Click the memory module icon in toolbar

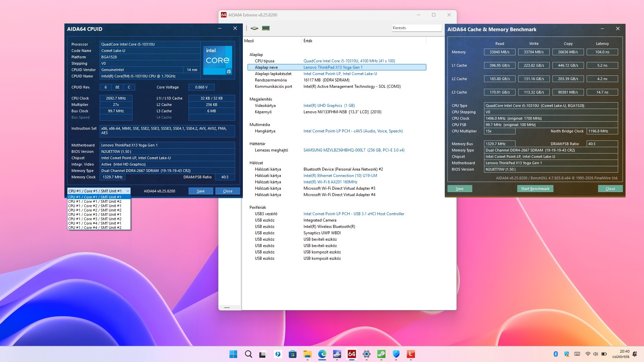coord(266,28)
